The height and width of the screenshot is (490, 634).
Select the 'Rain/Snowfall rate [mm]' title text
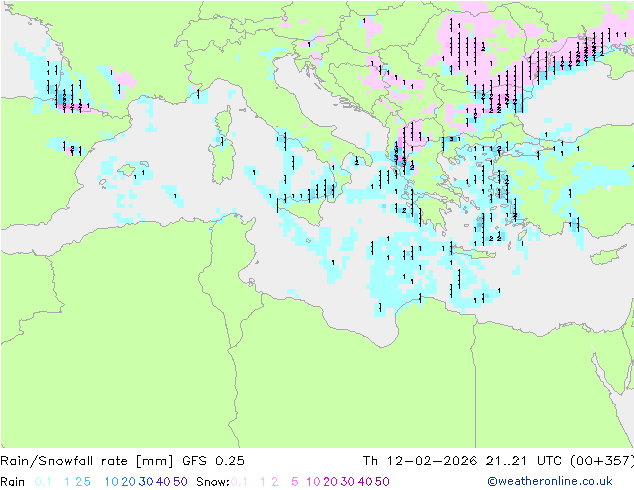(x=87, y=461)
